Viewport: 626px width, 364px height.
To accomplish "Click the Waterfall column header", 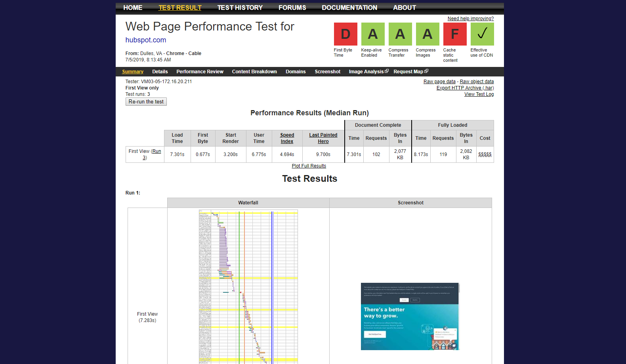I will [248, 203].
